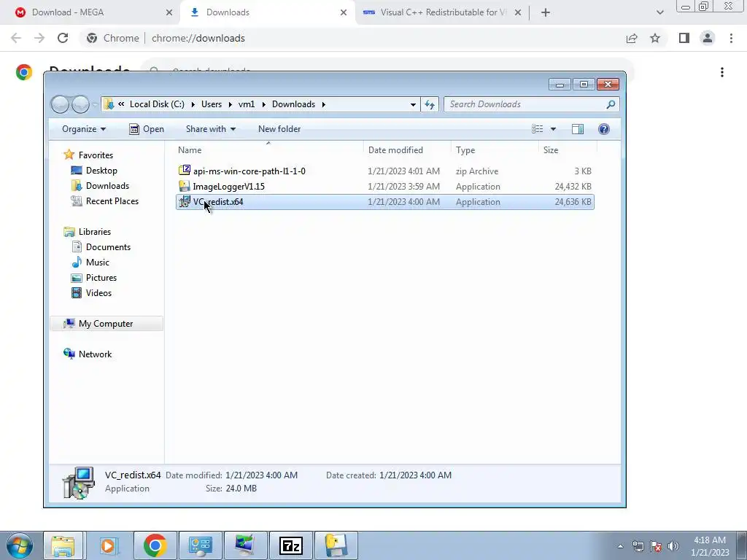Open Chrome from the taskbar
This screenshot has height=560, width=747.
(155, 545)
